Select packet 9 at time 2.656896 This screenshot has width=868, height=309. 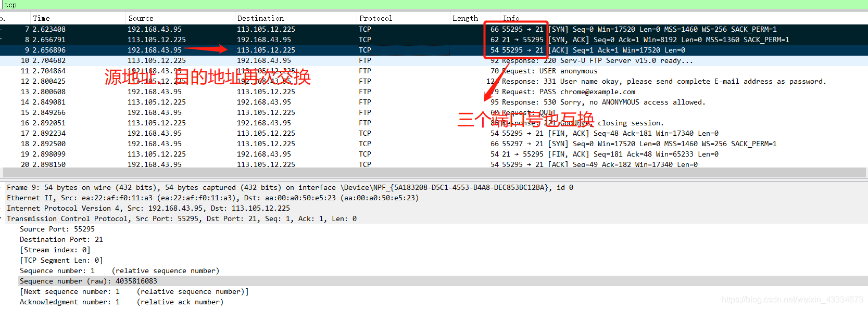click(x=434, y=50)
